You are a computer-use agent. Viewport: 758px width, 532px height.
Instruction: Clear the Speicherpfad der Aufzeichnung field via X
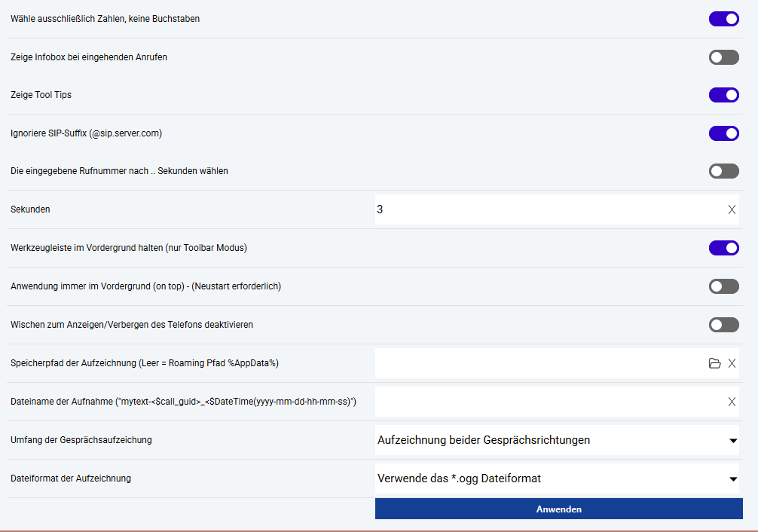732,363
